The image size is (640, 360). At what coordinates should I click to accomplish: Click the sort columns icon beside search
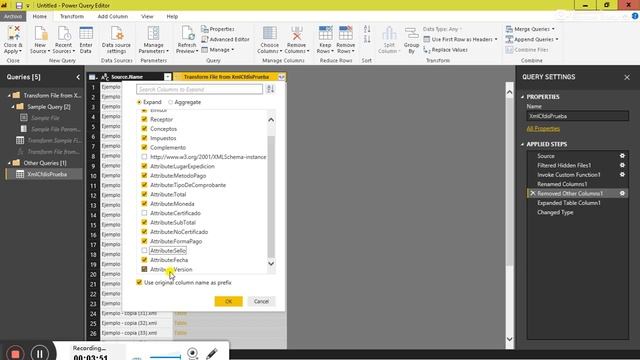coord(270,89)
